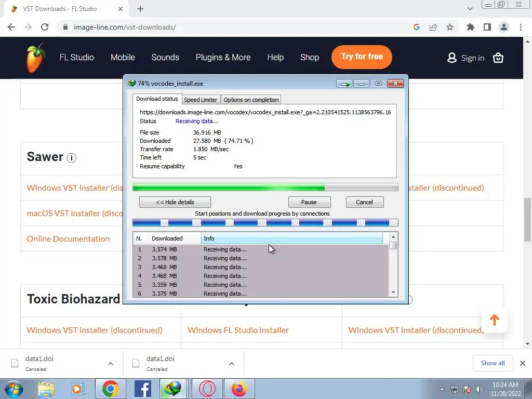Pause the vocodex download

pyautogui.click(x=309, y=202)
